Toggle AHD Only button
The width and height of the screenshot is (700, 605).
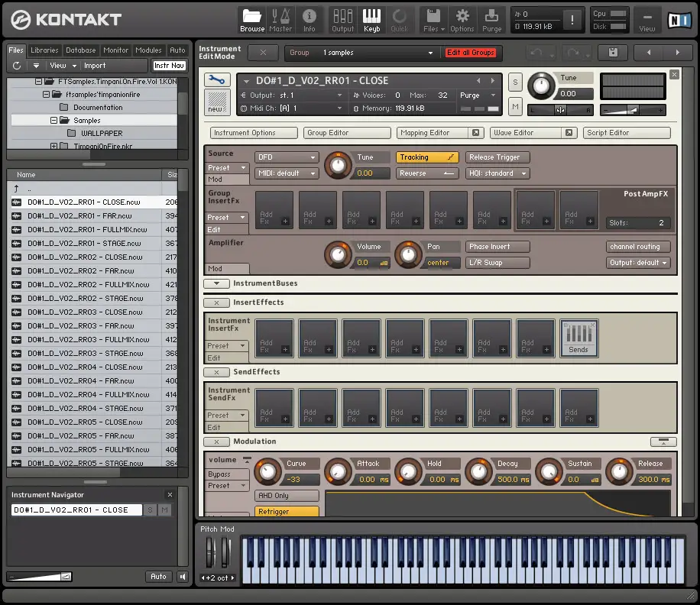tap(287, 495)
